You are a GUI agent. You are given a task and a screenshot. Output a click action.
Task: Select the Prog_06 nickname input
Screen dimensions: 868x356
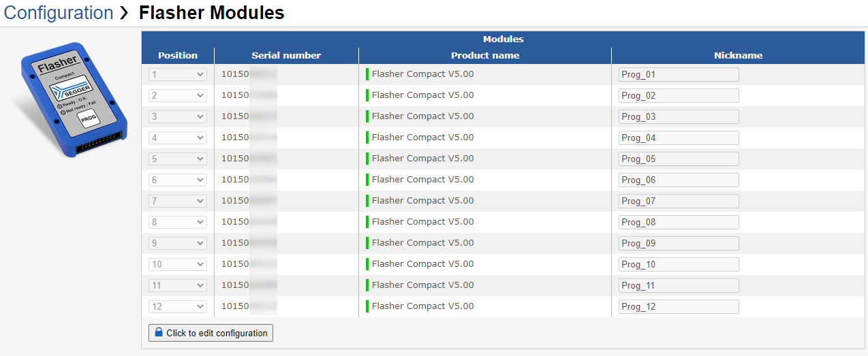pos(678,180)
